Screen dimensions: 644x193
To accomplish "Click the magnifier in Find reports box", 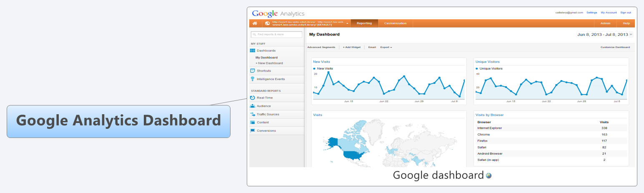I will 254,35.
